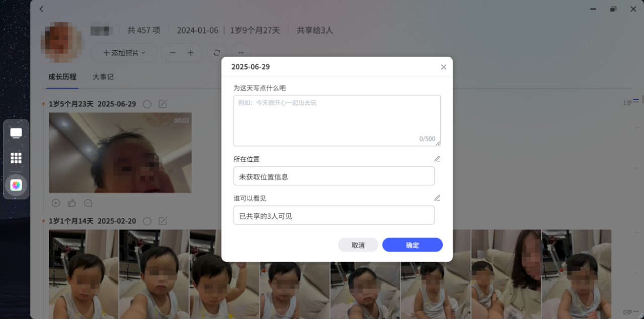The height and width of the screenshot is (319, 644).
Task: Click the like thumbs-up icon under video
Action: (72, 203)
